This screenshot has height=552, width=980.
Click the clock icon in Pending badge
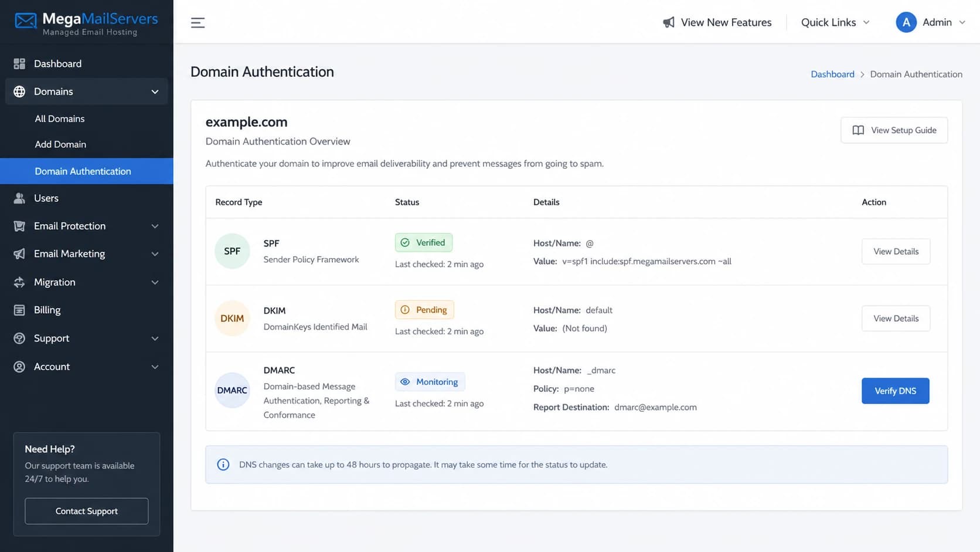405,310
